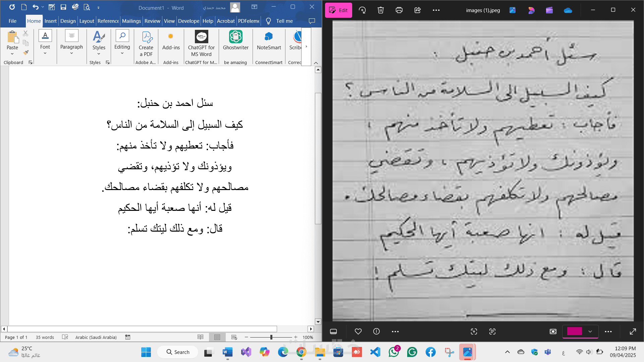This screenshot has width=644, height=362.
Task: Print the image from Photos toolbar
Action: tap(399, 10)
